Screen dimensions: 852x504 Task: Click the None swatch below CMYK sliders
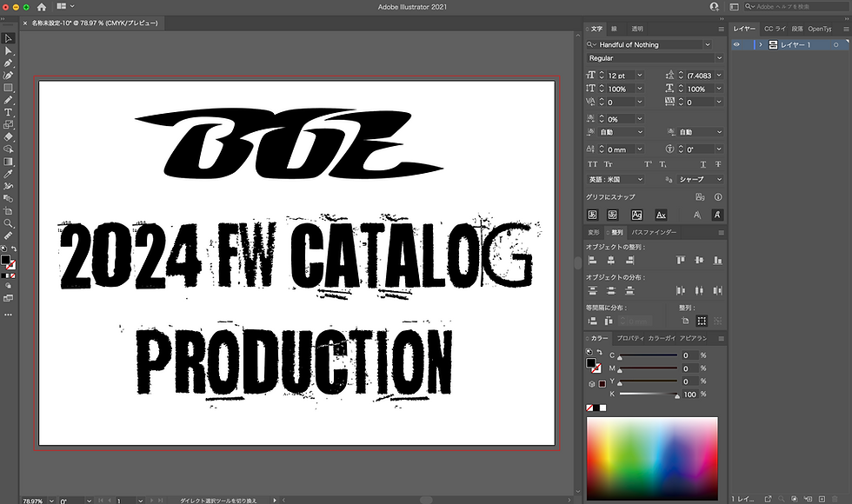point(589,408)
